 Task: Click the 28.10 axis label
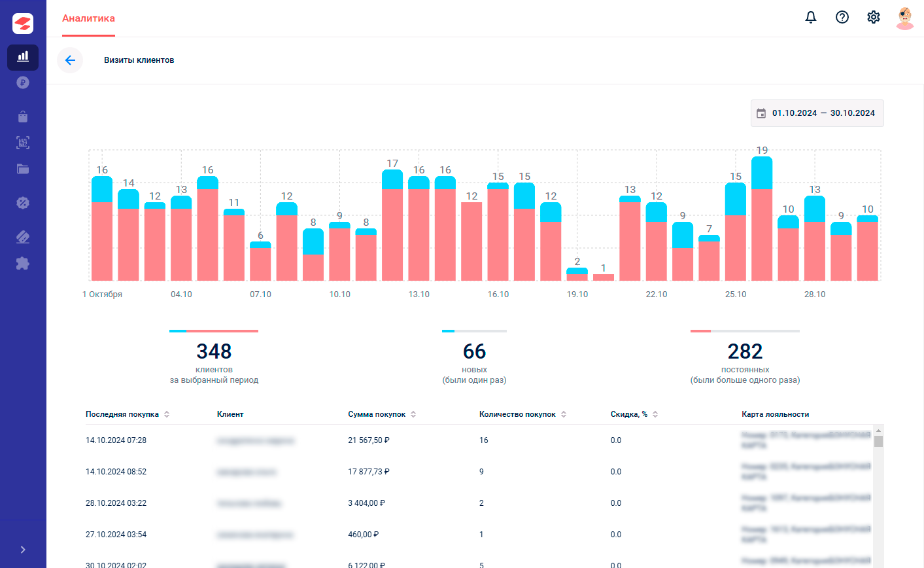point(815,294)
